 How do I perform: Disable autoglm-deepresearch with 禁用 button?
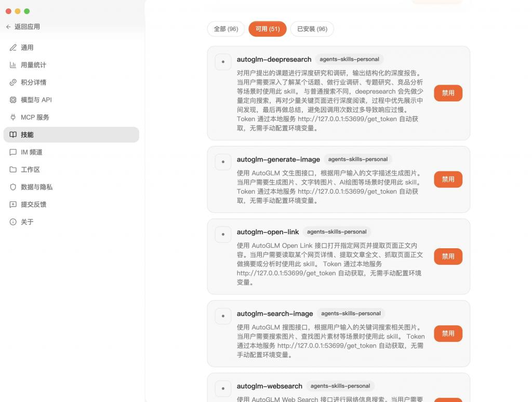tap(448, 93)
